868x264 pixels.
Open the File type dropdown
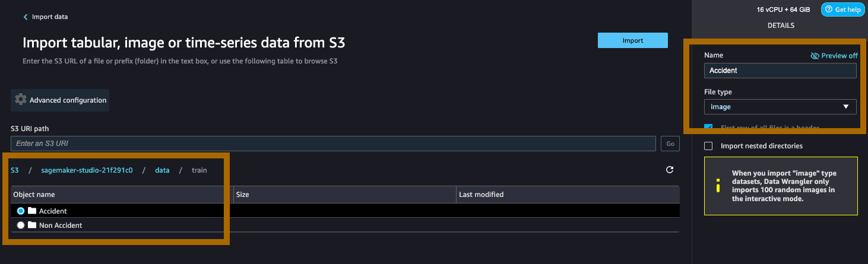780,107
